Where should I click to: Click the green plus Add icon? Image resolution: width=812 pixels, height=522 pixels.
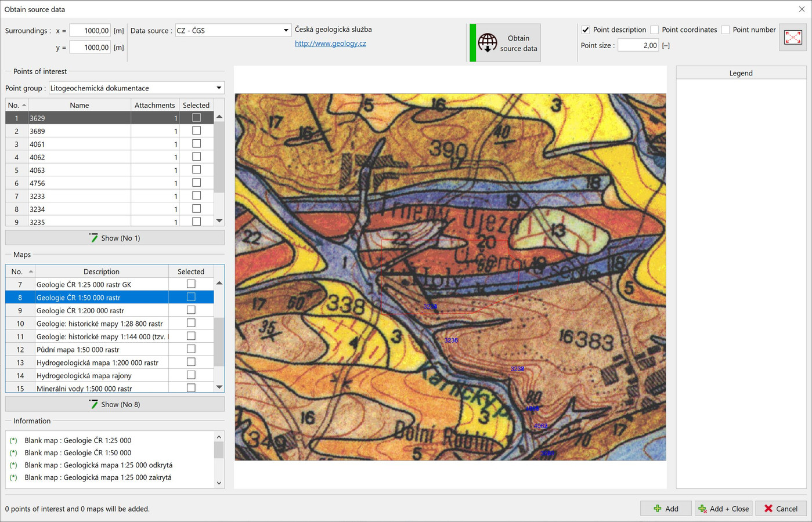(x=657, y=509)
